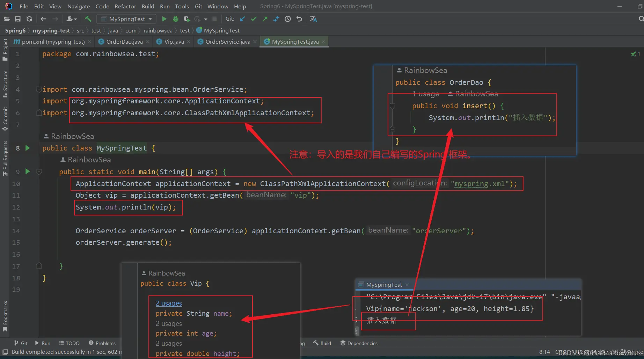
Task: Click the Git commit checkmark icon
Action: coord(254,19)
